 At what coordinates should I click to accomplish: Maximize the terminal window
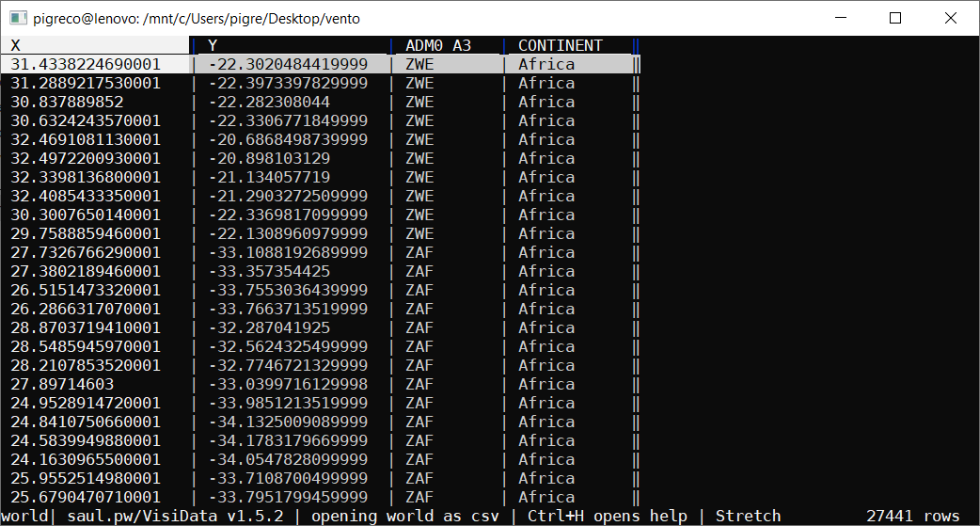tap(895, 18)
